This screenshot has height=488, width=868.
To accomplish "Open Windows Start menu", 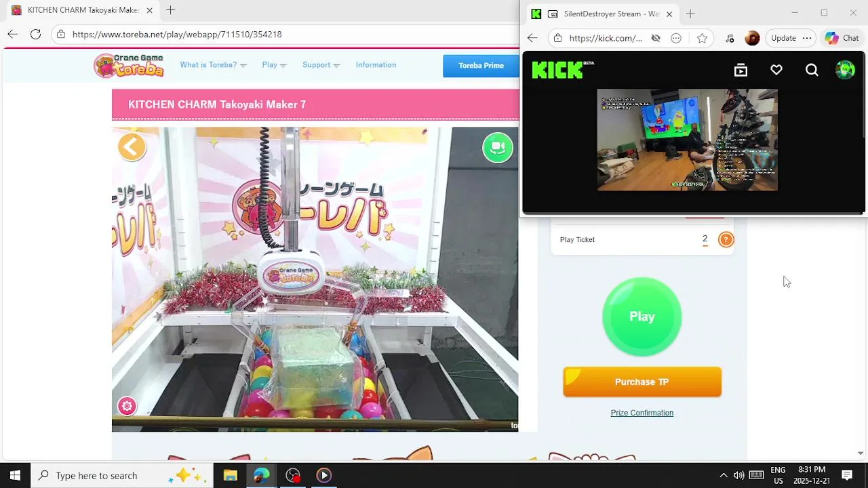I will coord(15,475).
